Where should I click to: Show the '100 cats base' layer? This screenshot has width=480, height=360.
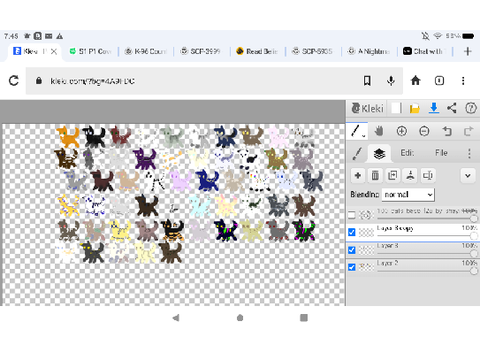[352, 215]
